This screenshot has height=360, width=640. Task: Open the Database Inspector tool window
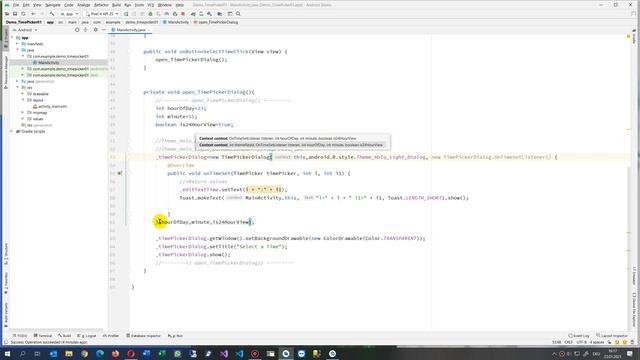coord(143,336)
